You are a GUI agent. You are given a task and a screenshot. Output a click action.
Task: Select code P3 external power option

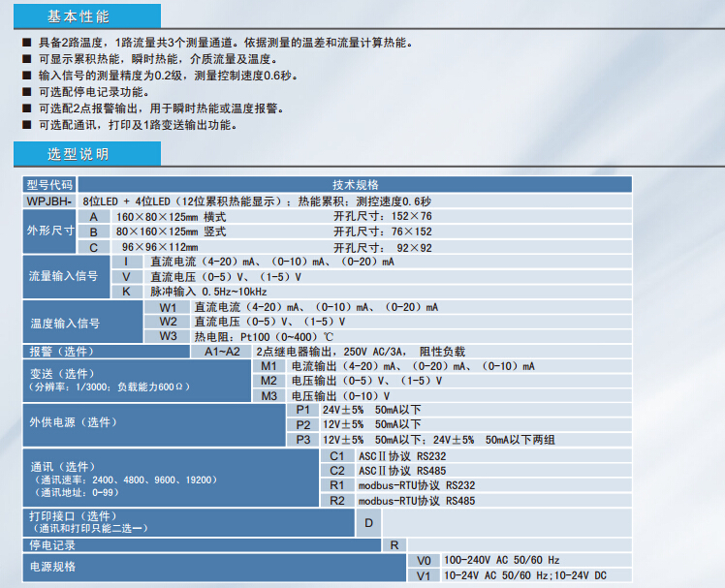[x=303, y=439]
